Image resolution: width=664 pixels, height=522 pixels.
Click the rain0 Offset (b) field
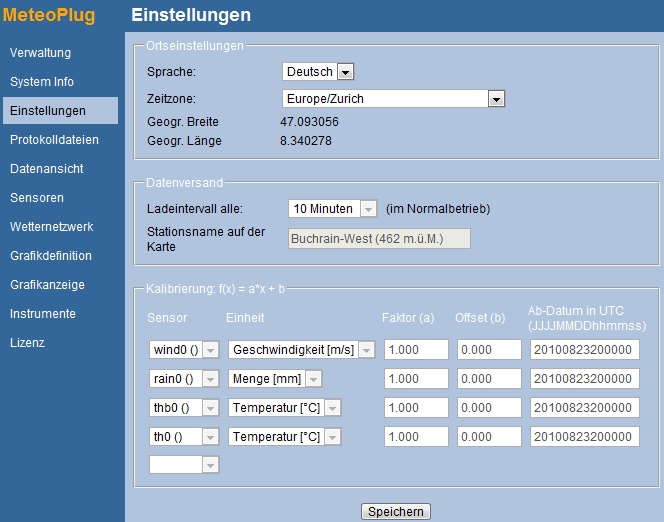pyautogui.click(x=489, y=378)
